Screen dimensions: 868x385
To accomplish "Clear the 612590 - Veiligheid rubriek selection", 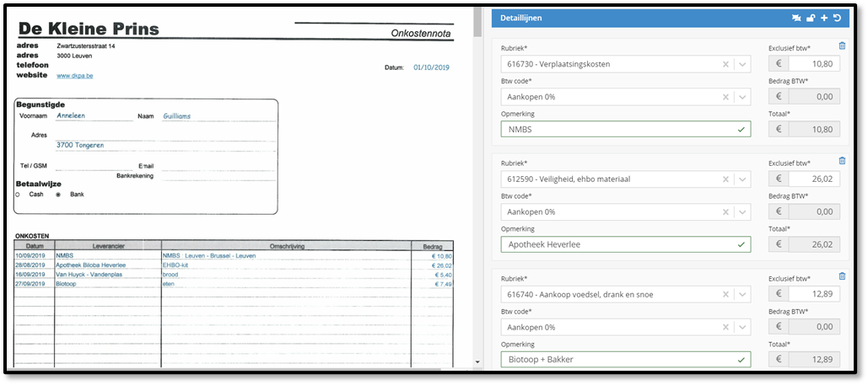I will [725, 179].
